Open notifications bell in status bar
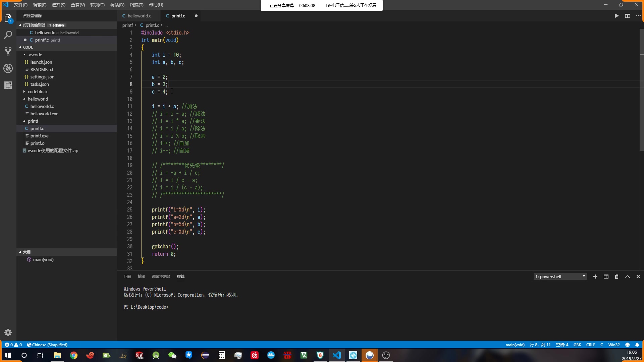This screenshot has height=362, width=644. [637, 345]
